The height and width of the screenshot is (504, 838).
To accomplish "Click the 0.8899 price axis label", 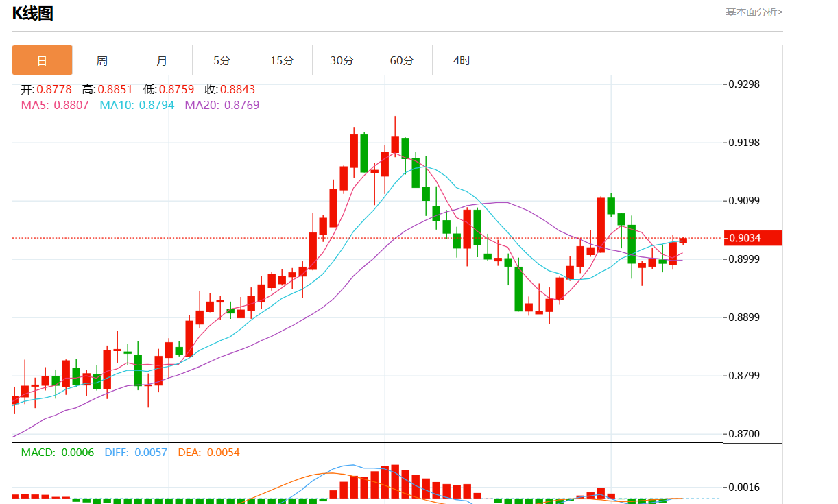I will (744, 317).
